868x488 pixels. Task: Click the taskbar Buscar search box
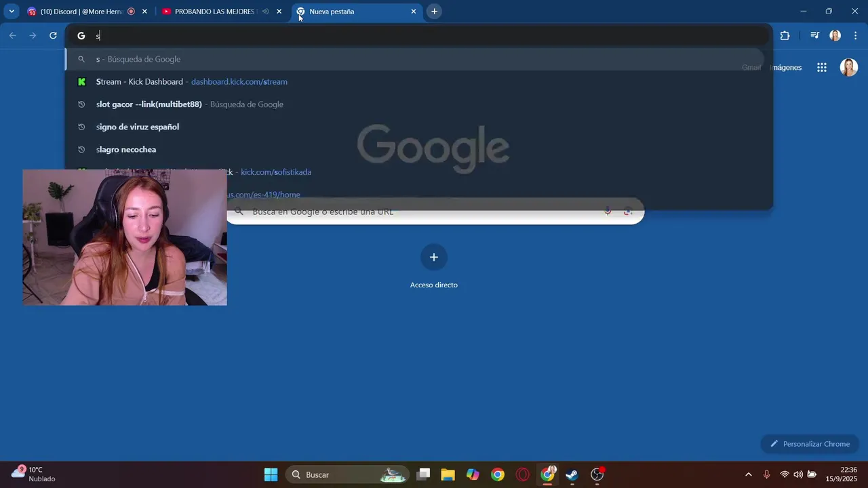pyautogui.click(x=347, y=474)
